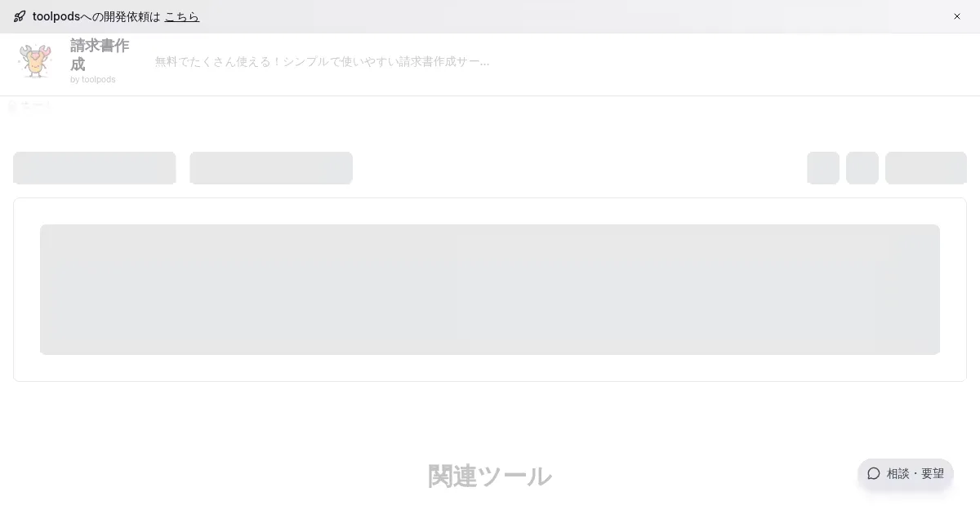Open the こちら development request link

pos(181,16)
